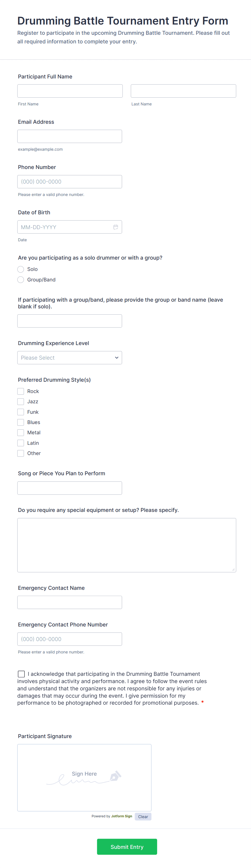Click the Emergency Contact Phone Number field

70,639
